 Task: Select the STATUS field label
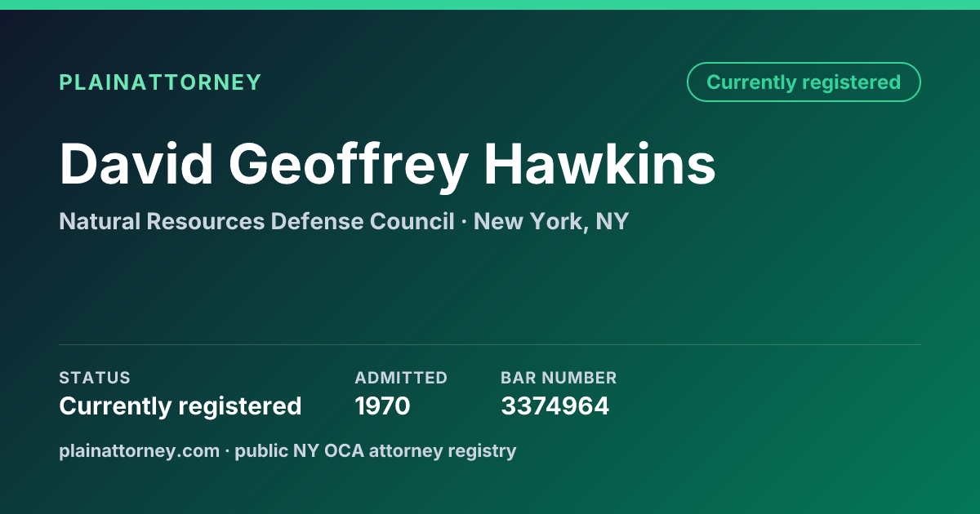[x=95, y=378]
